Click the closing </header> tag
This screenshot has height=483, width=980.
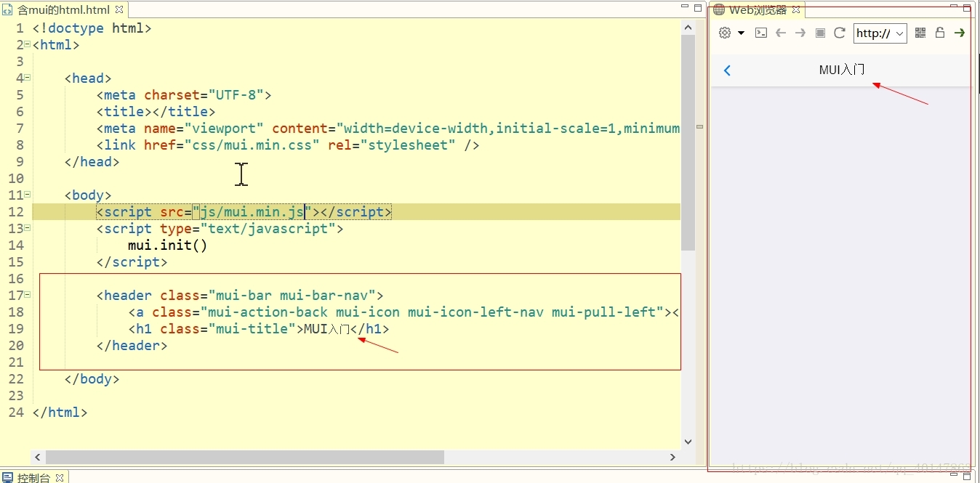(x=132, y=346)
